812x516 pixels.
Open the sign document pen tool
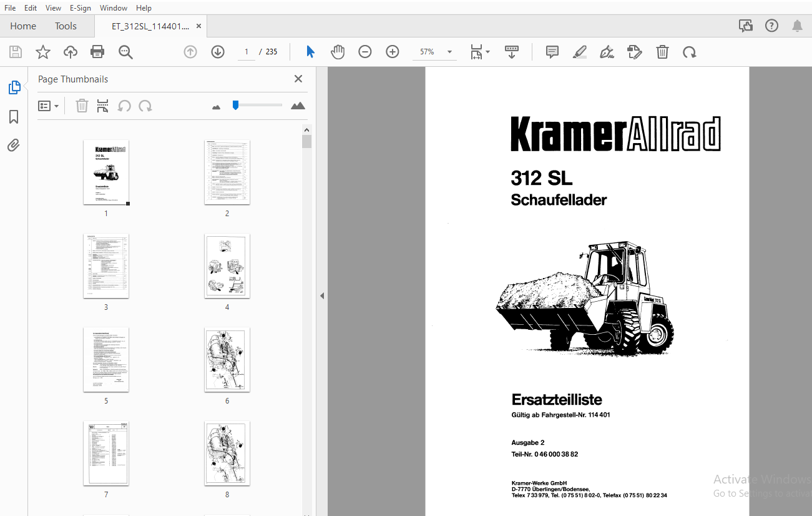pyautogui.click(x=607, y=52)
